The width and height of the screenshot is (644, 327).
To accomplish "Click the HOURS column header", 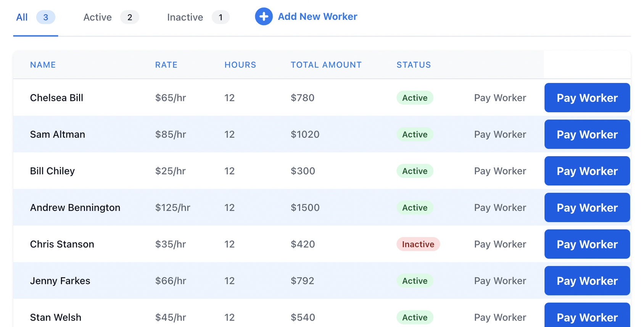I will (240, 65).
